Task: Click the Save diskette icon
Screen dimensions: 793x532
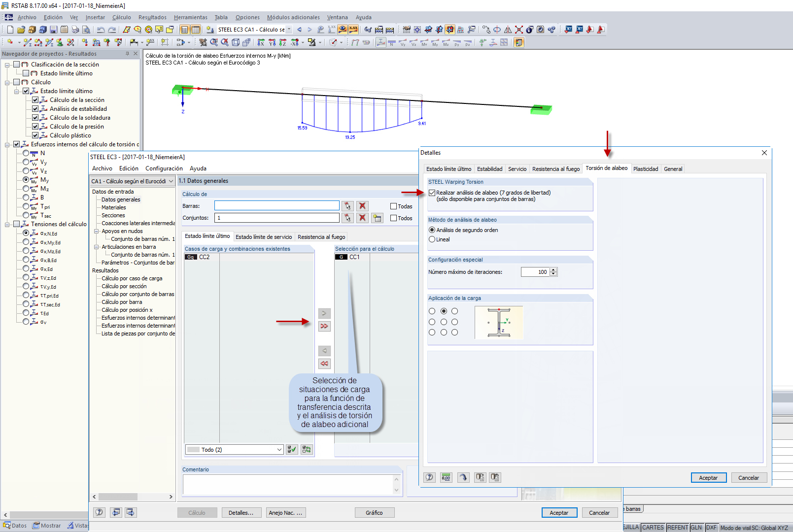Action: point(53,30)
